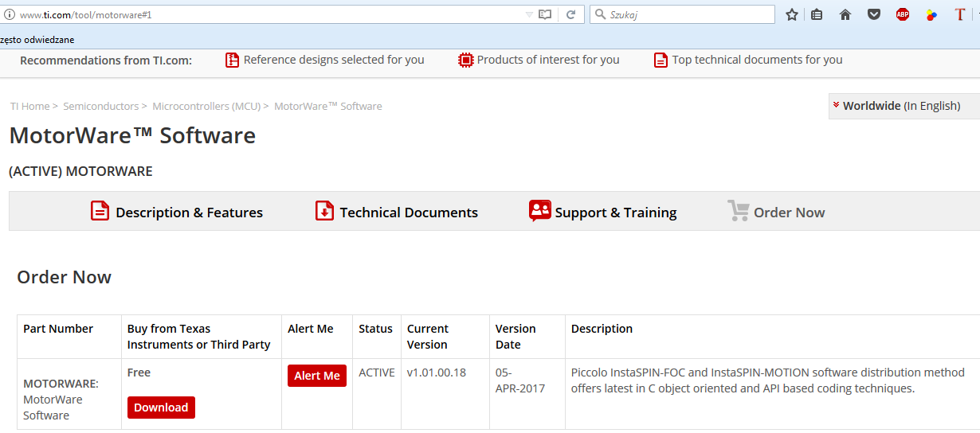This screenshot has width=980, height=433.
Task: Open Reference designs selected for you
Action: tap(334, 60)
